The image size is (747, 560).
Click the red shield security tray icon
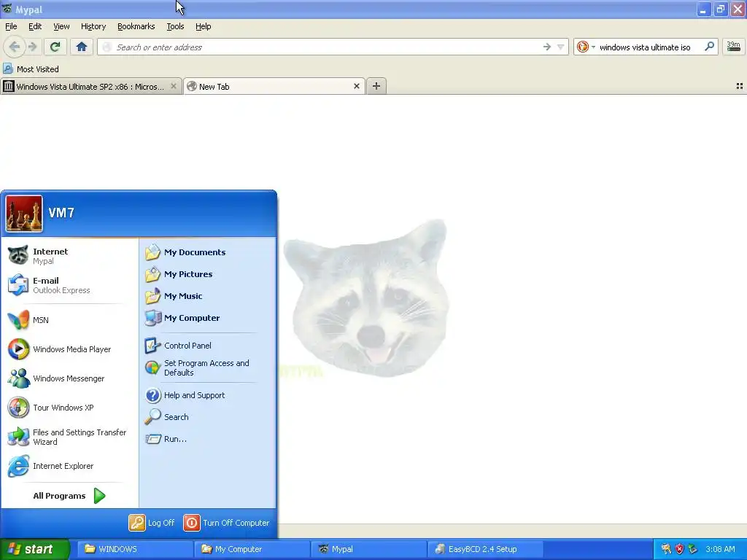point(679,550)
